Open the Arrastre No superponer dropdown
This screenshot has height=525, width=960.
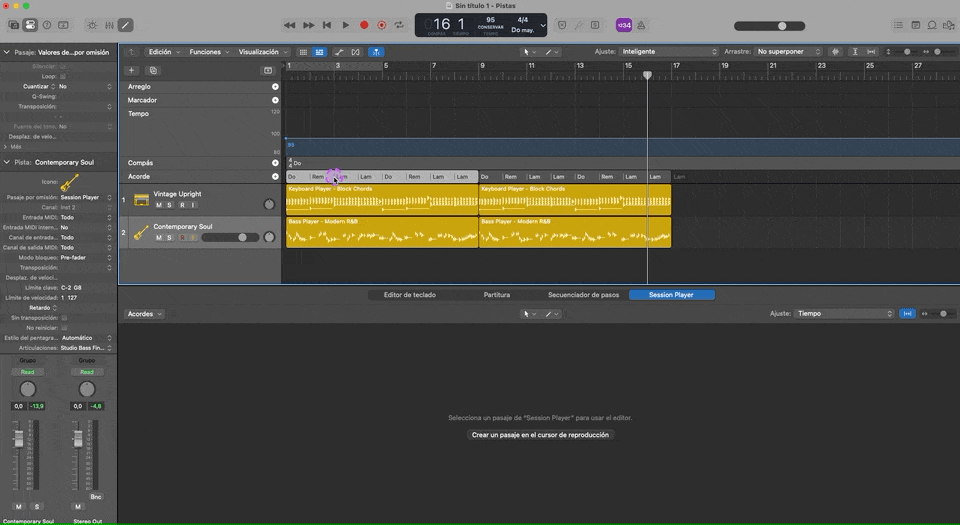788,52
